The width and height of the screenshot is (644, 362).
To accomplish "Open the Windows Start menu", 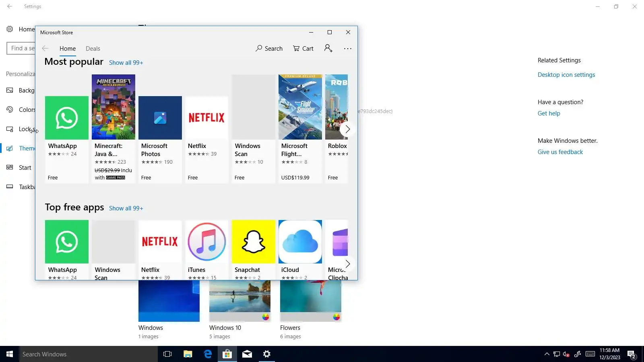I will tap(10, 354).
